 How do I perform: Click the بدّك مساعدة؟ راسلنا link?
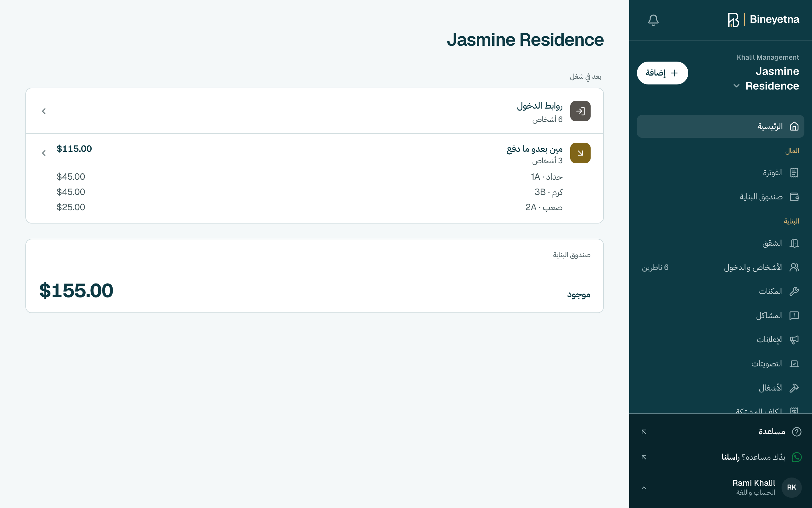click(x=720, y=457)
